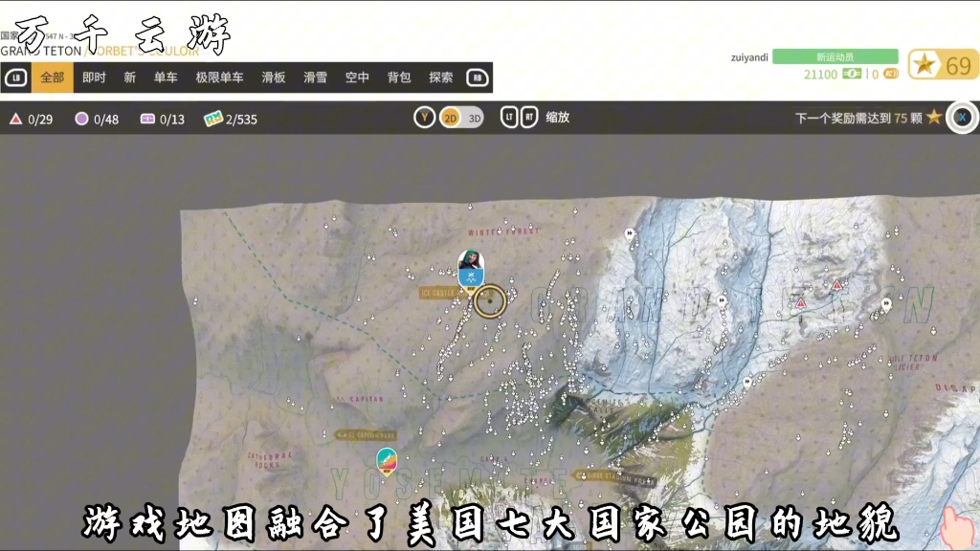The width and height of the screenshot is (980, 551).
Task: Click the Y button icon
Action: point(424,118)
